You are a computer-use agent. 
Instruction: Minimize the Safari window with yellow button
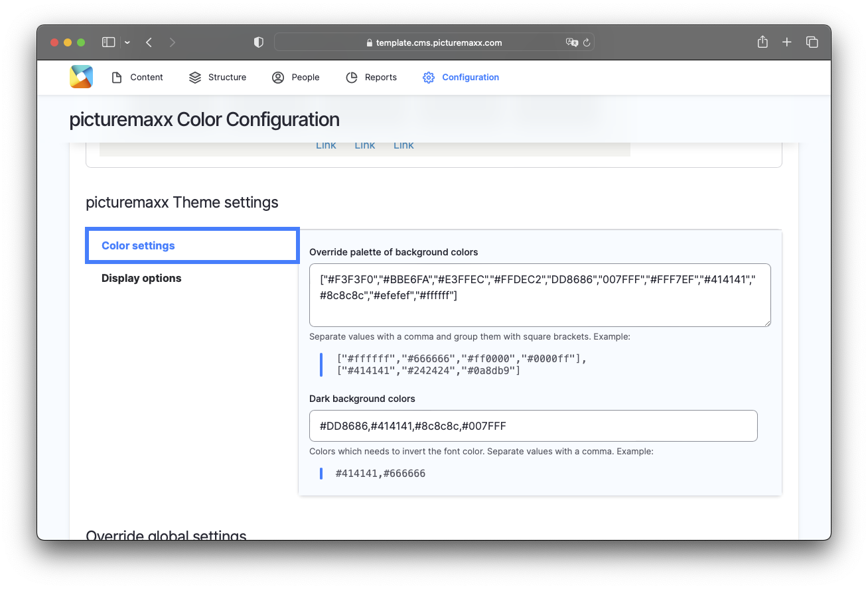(68, 42)
